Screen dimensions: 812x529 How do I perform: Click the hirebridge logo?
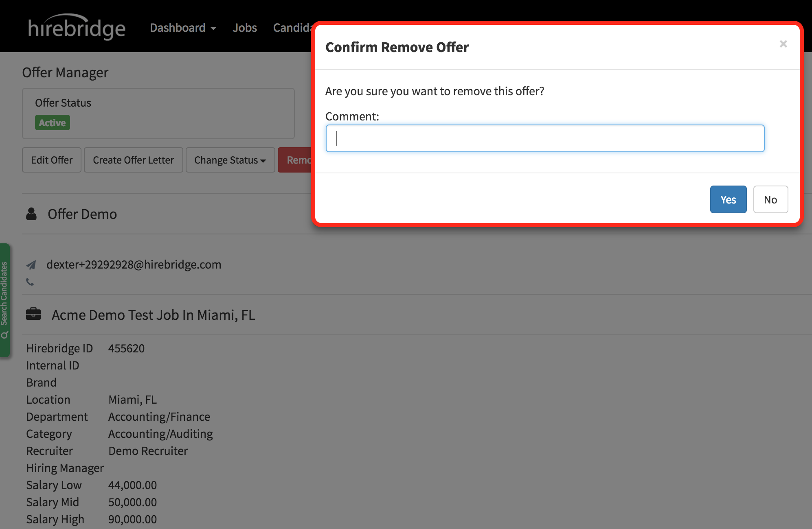coord(77,28)
